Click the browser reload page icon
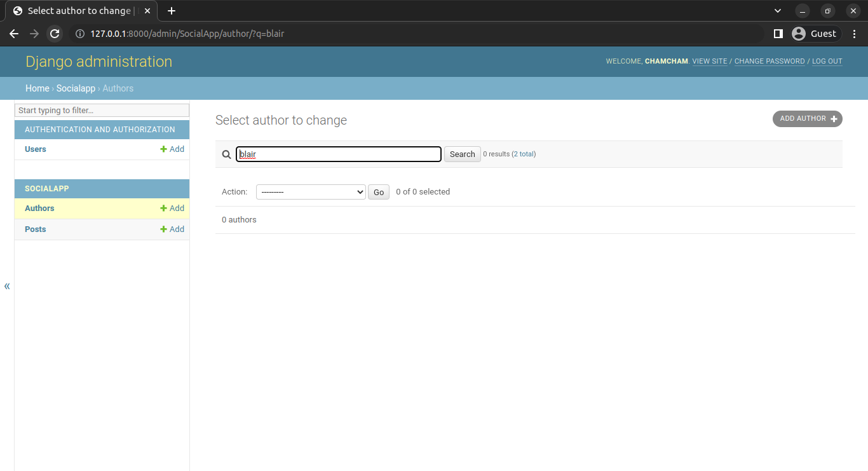Viewport: 868px width, 471px height. pos(55,34)
